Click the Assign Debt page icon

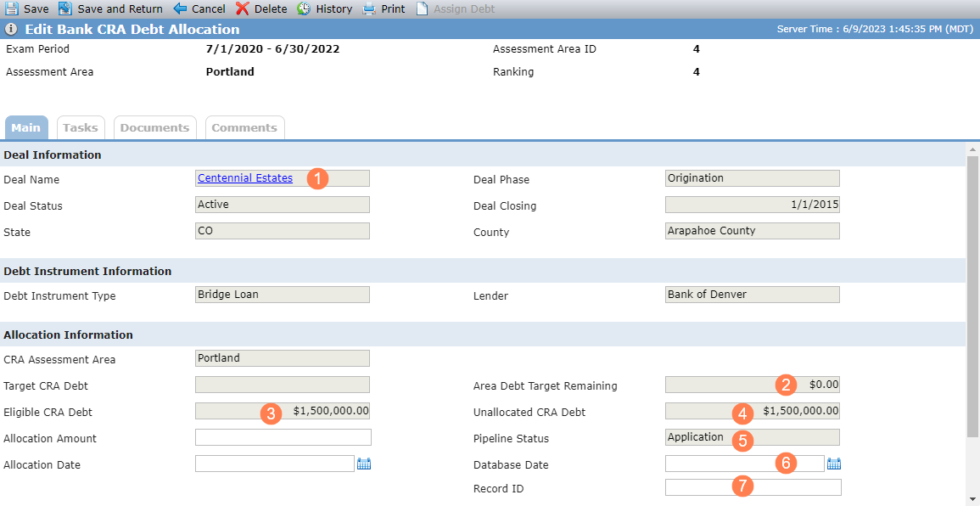click(x=422, y=8)
